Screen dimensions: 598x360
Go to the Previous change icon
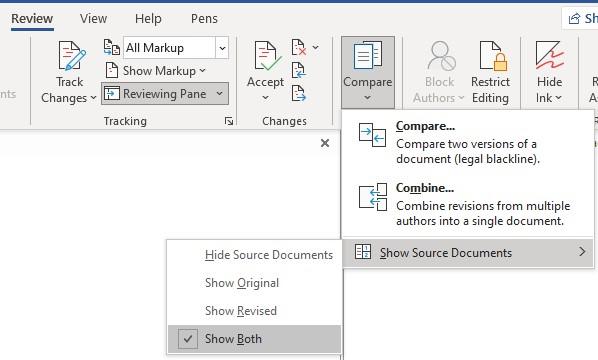(x=299, y=71)
